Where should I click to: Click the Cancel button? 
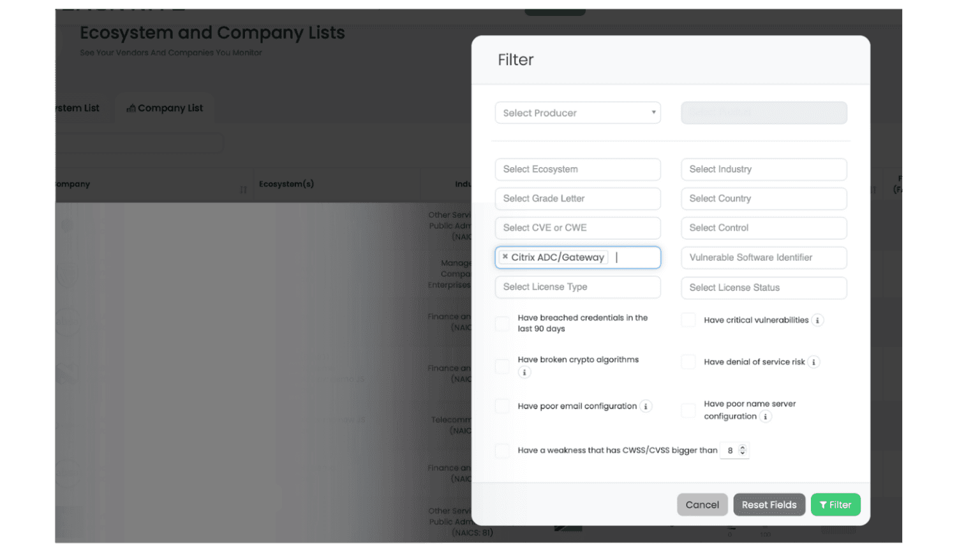[702, 504]
